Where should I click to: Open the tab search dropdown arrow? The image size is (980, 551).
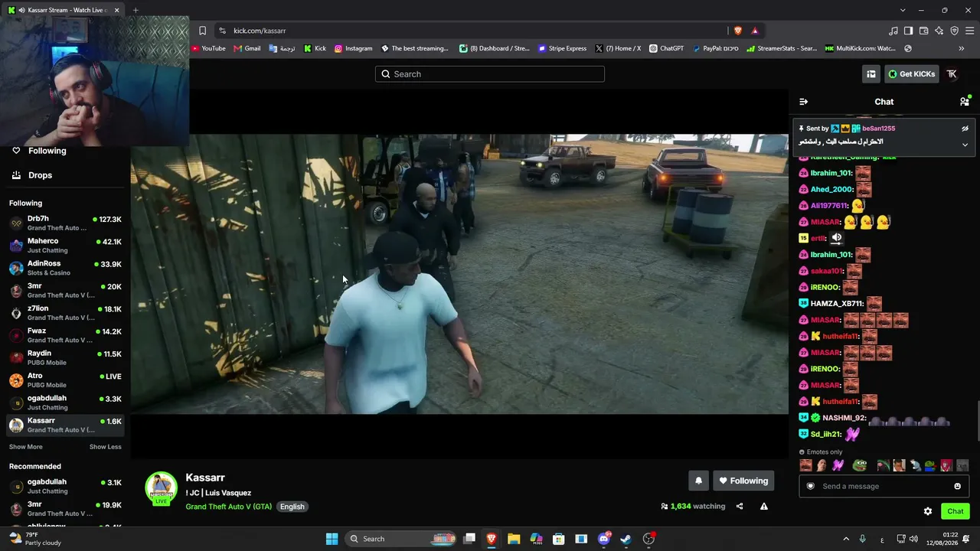(903, 10)
